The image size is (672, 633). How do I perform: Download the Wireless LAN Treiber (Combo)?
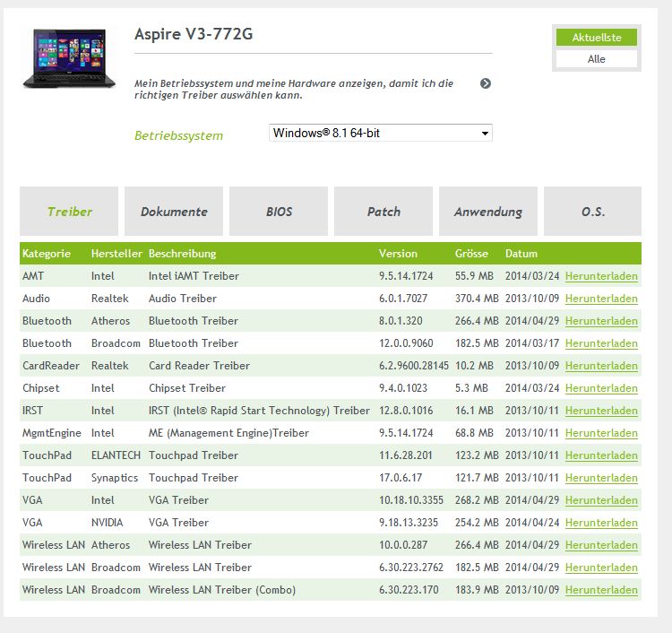click(601, 590)
